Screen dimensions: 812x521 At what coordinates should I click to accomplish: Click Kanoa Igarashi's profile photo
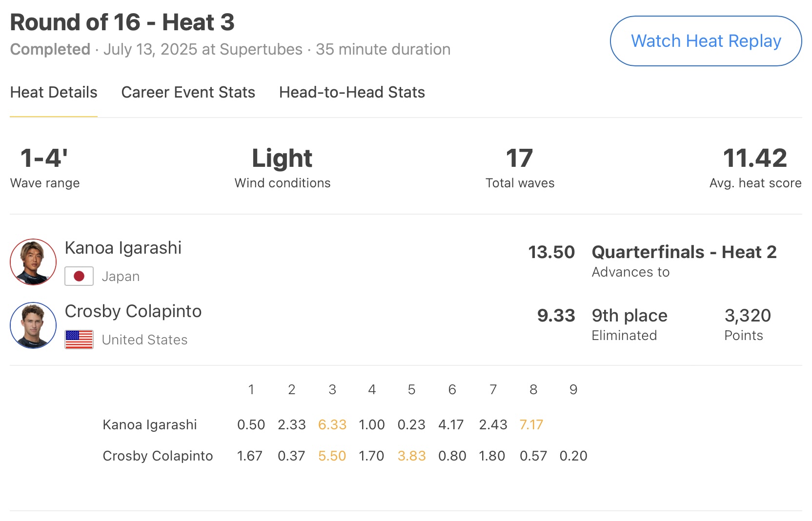pyautogui.click(x=33, y=262)
